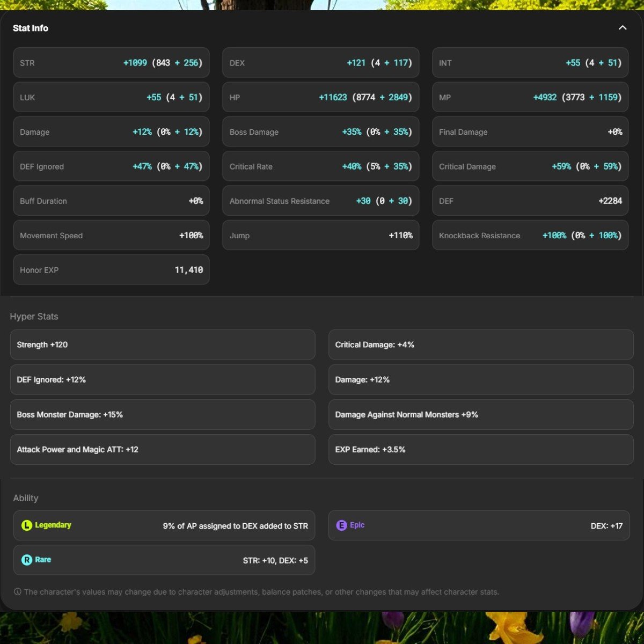Click the Rare ability rank icon

27,560
